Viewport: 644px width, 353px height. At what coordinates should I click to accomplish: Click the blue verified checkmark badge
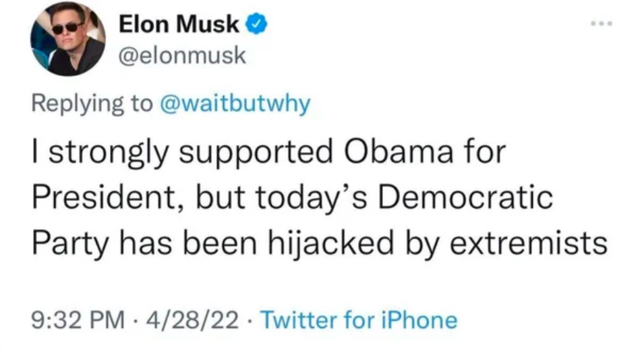point(256,24)
